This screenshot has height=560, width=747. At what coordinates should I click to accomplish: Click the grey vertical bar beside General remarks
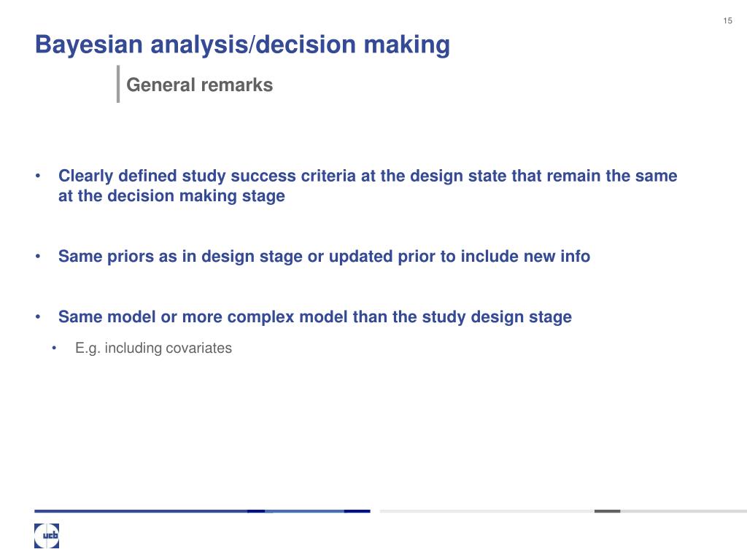pyautogui.click(x=118, y=84)
